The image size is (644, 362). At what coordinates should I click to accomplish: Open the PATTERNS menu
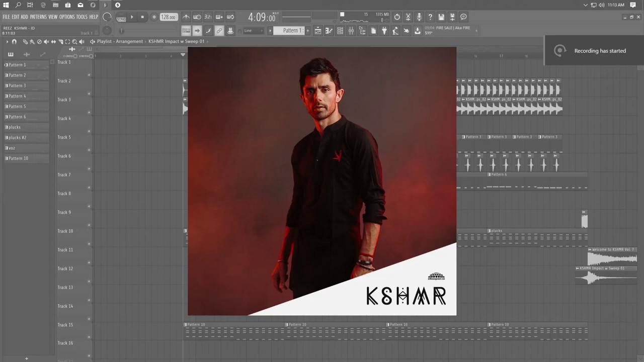coord(38,17)
